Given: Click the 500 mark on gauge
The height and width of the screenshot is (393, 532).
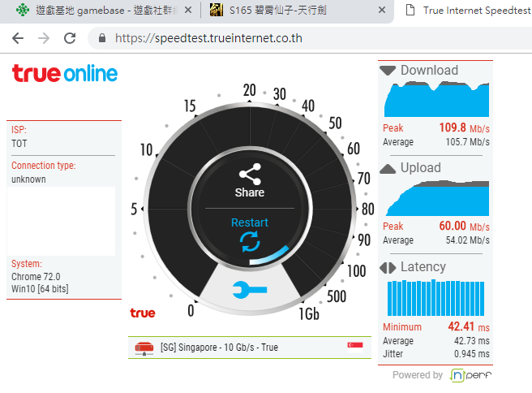Looking at the screenshot, I should [x=337, y=296].
